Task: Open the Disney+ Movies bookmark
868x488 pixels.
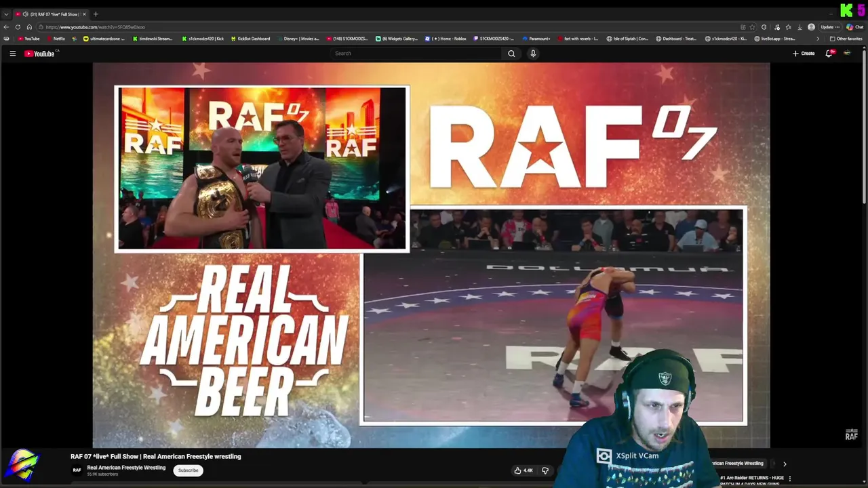Action: tap(298, 39)
